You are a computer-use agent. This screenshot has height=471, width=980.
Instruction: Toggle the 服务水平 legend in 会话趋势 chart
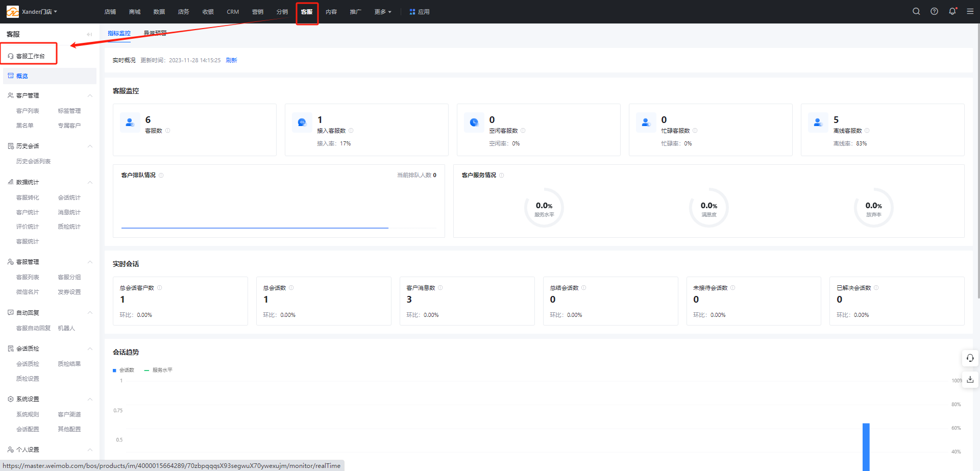[159, 370]
